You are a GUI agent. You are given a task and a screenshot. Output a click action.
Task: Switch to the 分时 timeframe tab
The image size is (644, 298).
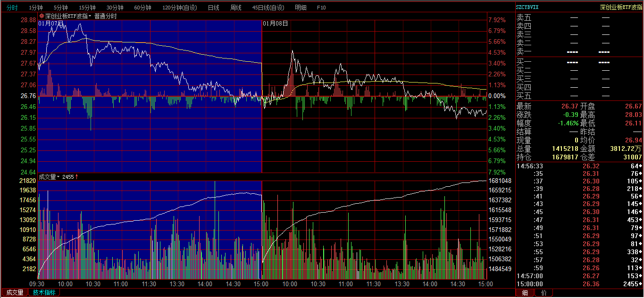point(12,8)
